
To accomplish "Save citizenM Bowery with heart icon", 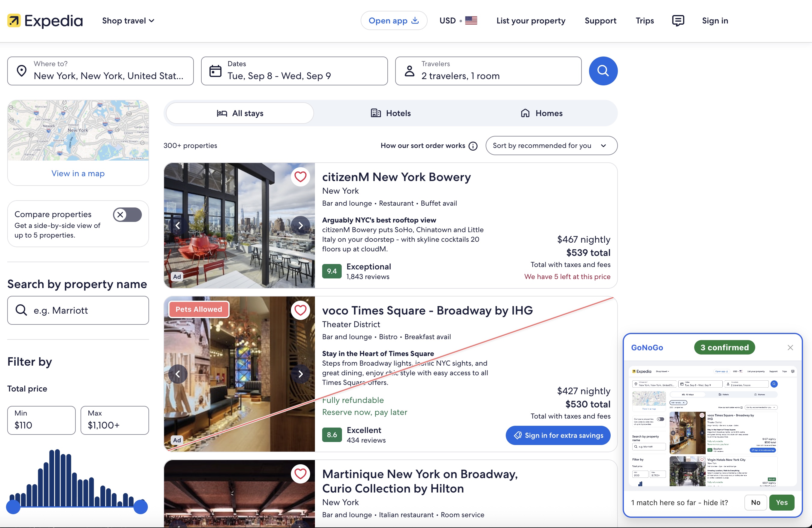I will (x=300, y=177).
